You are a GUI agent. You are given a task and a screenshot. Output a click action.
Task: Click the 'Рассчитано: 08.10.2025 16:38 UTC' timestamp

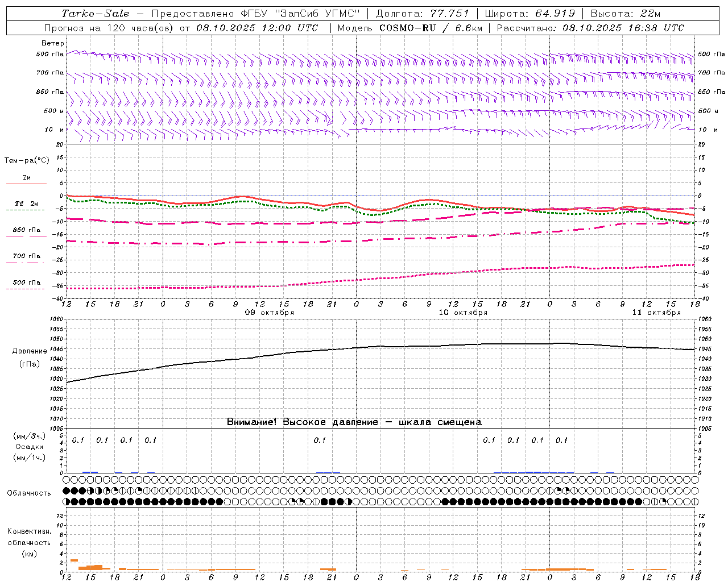[591, 28]
